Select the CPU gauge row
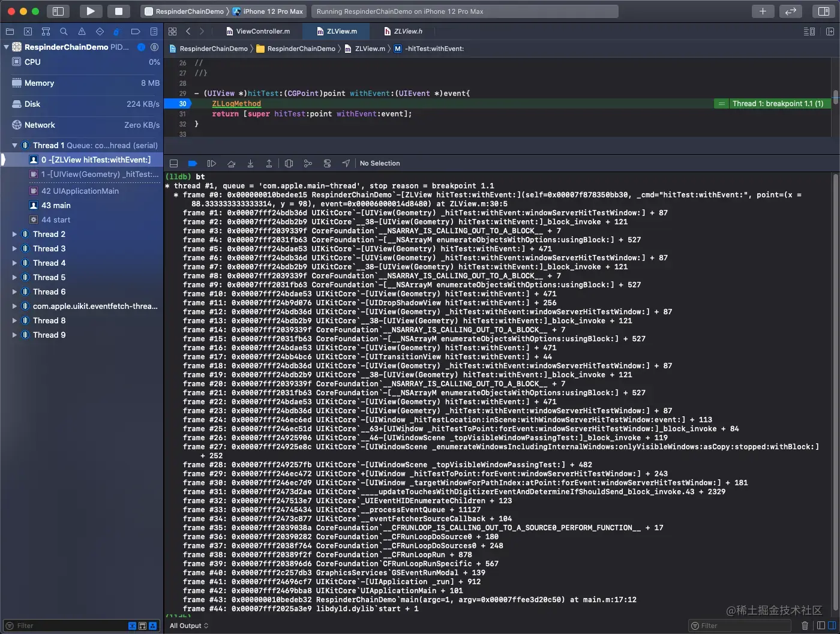840x634 pixels. click(x=82, y=62)
